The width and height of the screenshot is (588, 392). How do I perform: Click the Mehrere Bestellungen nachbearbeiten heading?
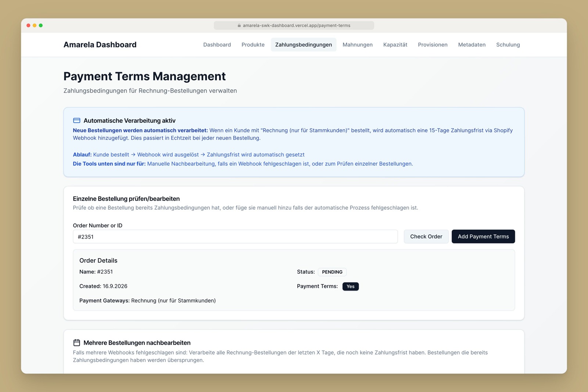[137, 343]
